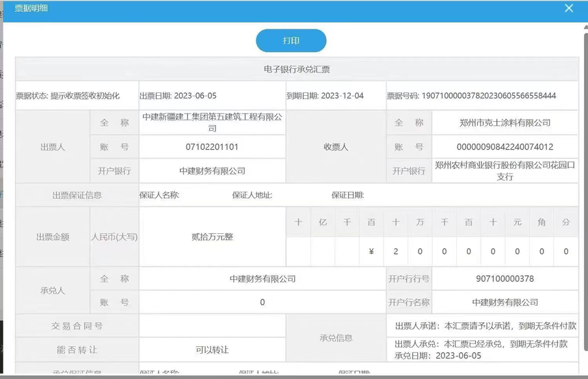Viewport: 588px width, 379px height.
Task: Click the amount text 贰拾万元整
Action: point(212,237)
